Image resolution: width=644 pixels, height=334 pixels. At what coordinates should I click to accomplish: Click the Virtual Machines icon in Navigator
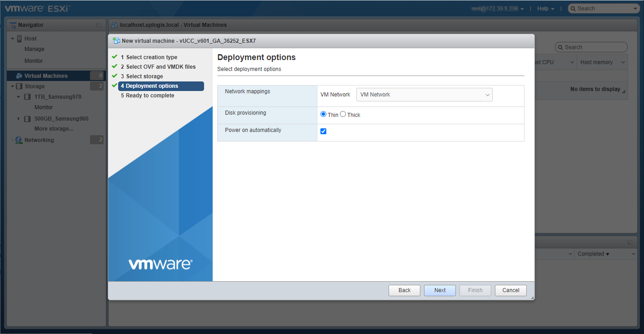point(19,76)
